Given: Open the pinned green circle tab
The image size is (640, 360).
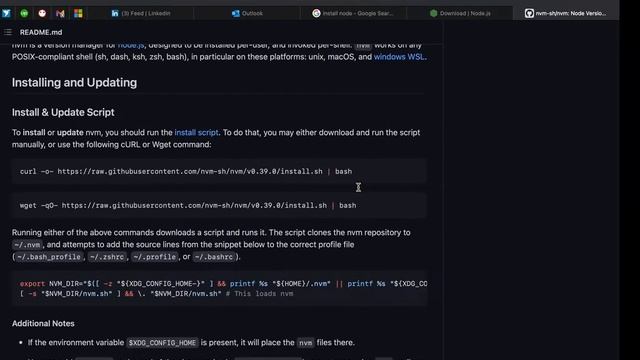Looking at the screenshot, I should tap(24, 13).
